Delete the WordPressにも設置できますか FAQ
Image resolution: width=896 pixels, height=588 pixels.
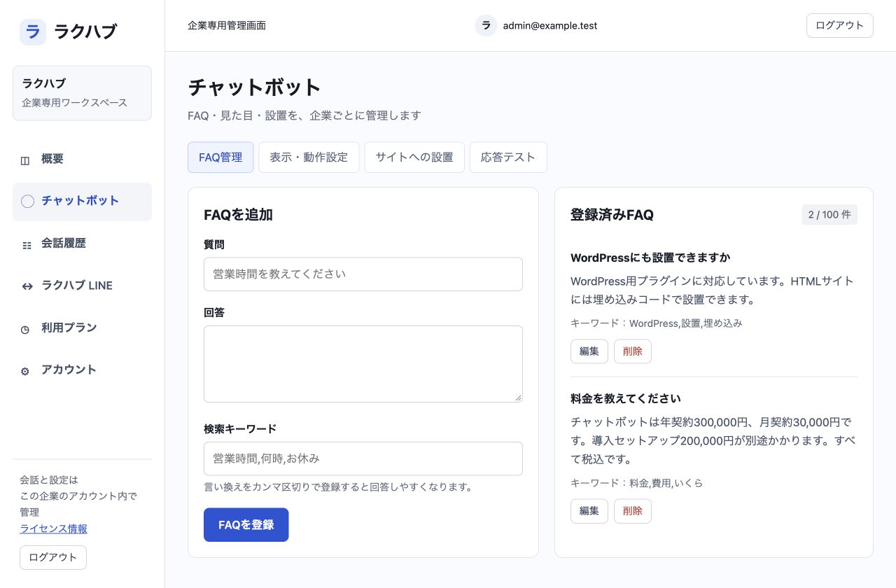[x=633, y=351]
